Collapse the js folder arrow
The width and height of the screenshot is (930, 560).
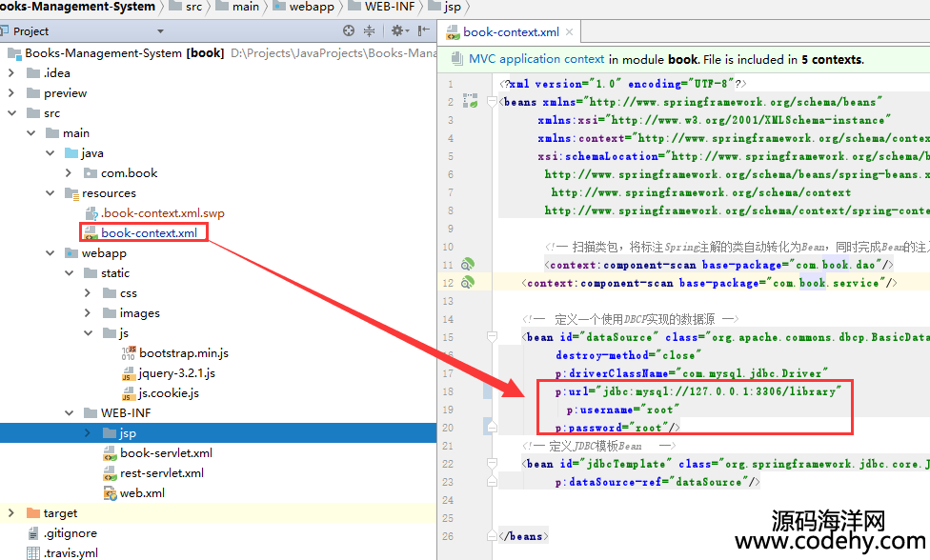click(88, 333)
